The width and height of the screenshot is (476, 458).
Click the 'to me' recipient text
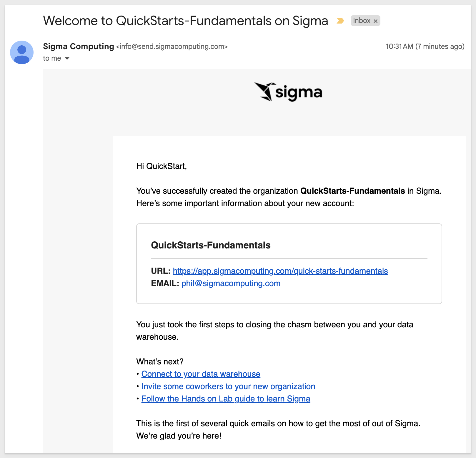tap(52, 58)
